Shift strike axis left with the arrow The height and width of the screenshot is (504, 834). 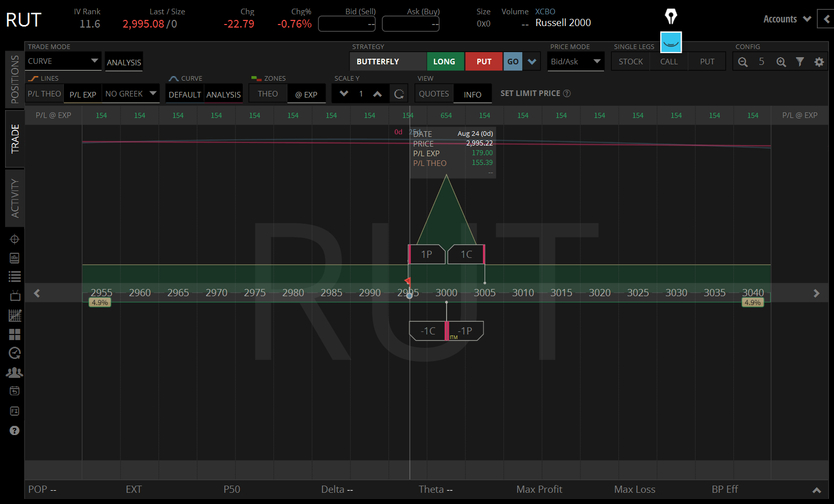click(37, 293)
